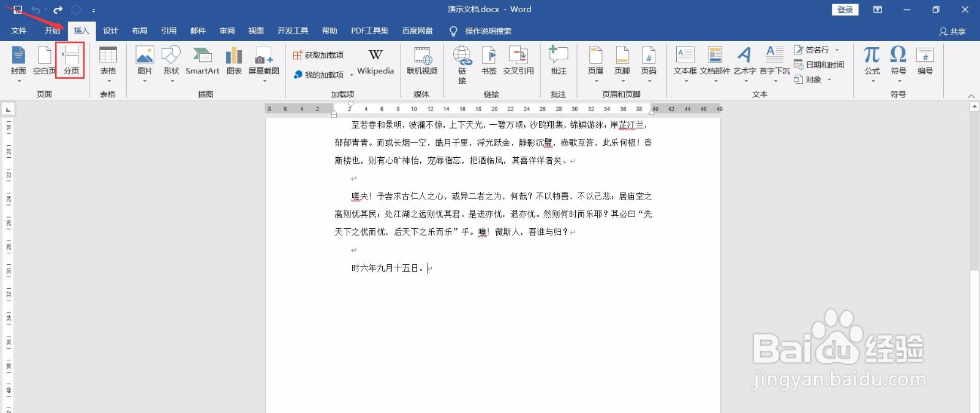Viewport: 980px width, 413px height.
Task: Switch to the View (视图) tab
Action: tap(256, 31)
